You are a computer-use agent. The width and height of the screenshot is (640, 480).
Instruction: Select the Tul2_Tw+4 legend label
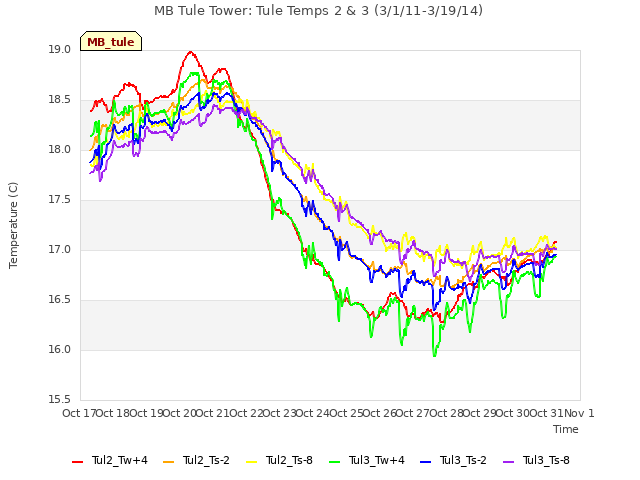tap(120, 460)
